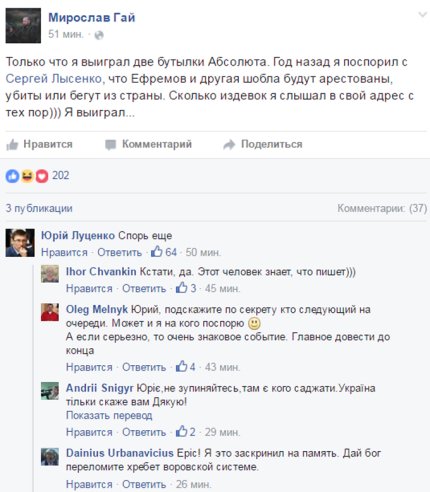Open the 3 публикации shares link

39,208
